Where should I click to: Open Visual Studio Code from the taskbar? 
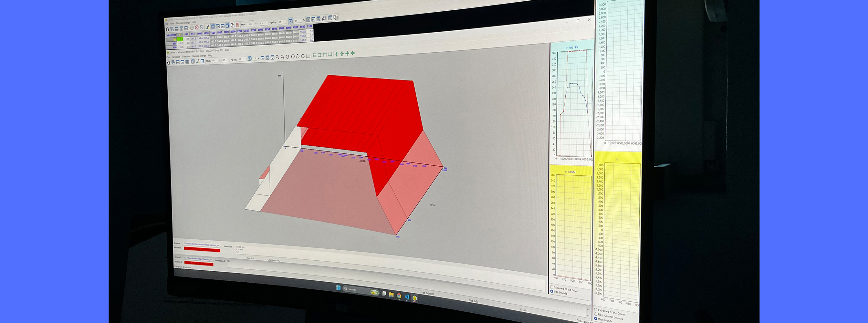click(407, 297)
